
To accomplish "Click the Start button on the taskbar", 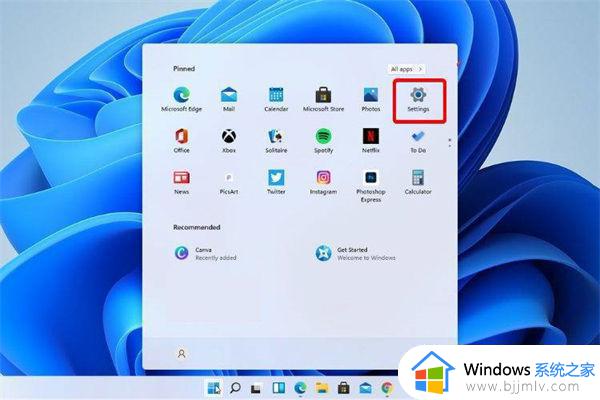I will 214,388.
